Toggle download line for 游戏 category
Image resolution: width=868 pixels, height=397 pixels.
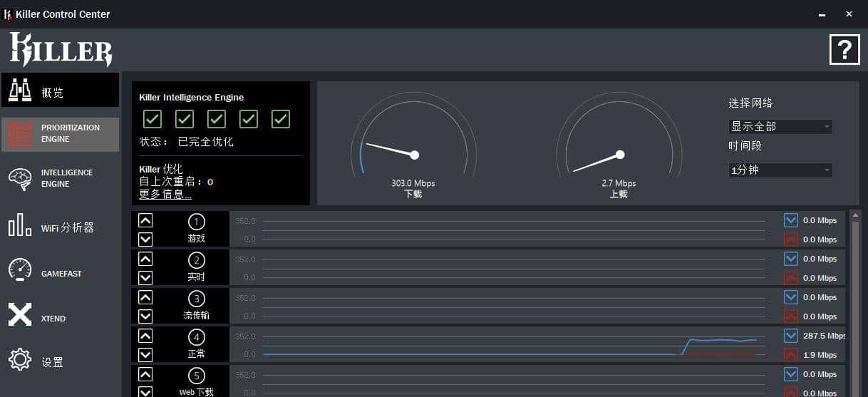790,220
